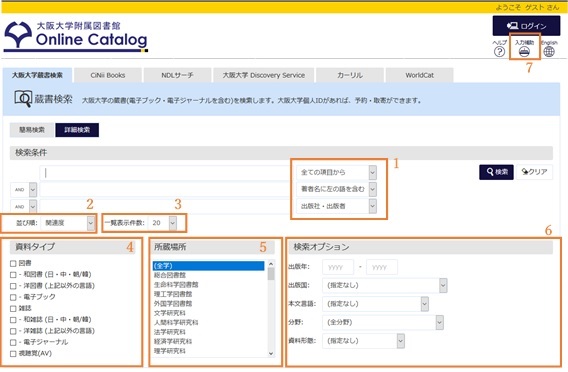Screen dimensions: 568x372
Task: Open the カーリル tab
Action: click(x=350, y=75)
